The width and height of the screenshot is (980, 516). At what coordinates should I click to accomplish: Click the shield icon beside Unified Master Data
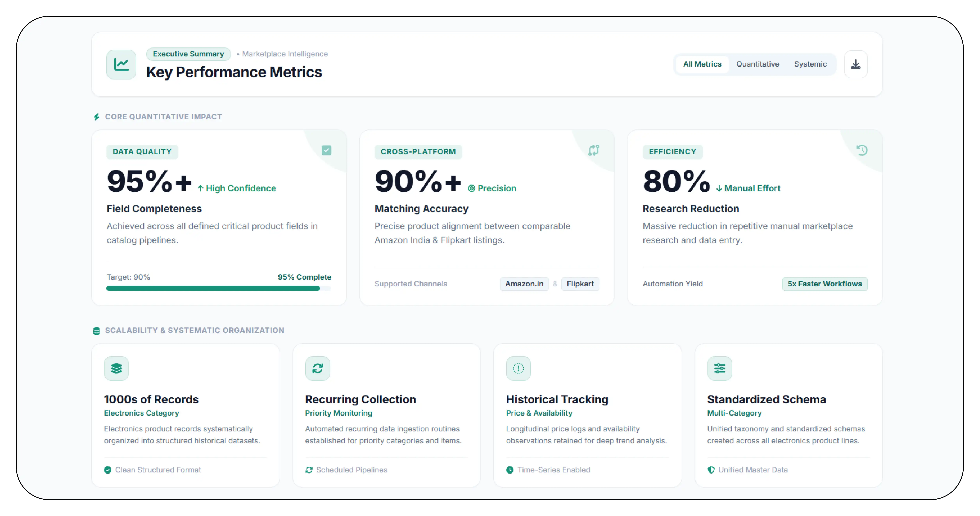click(711, 470)
